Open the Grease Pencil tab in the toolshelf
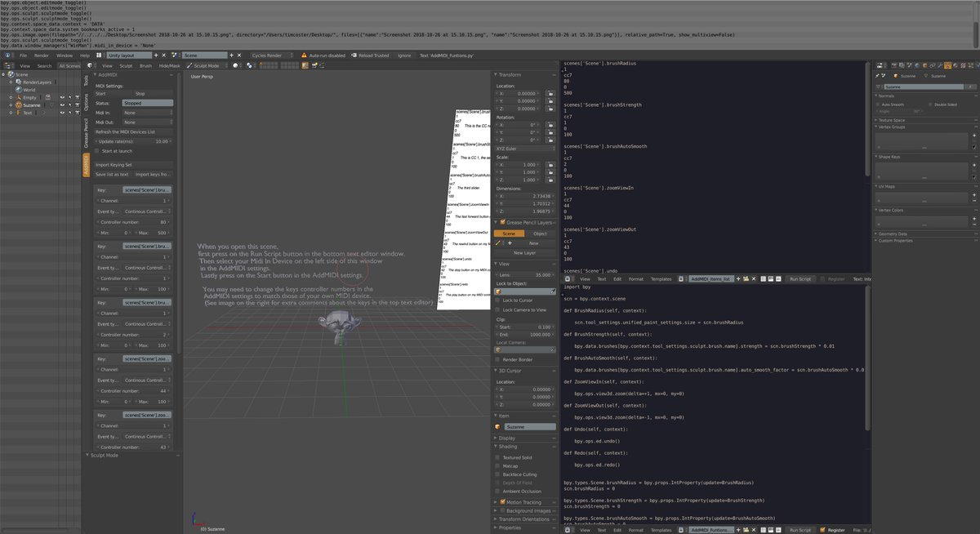This screenshot has height=534, width=980. [87, 134]
